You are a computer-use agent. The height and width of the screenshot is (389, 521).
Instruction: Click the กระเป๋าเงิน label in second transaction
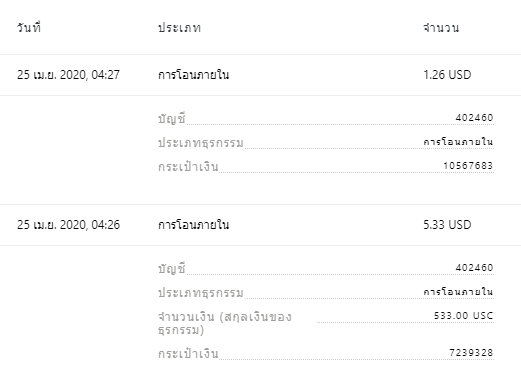coord(188,353)
